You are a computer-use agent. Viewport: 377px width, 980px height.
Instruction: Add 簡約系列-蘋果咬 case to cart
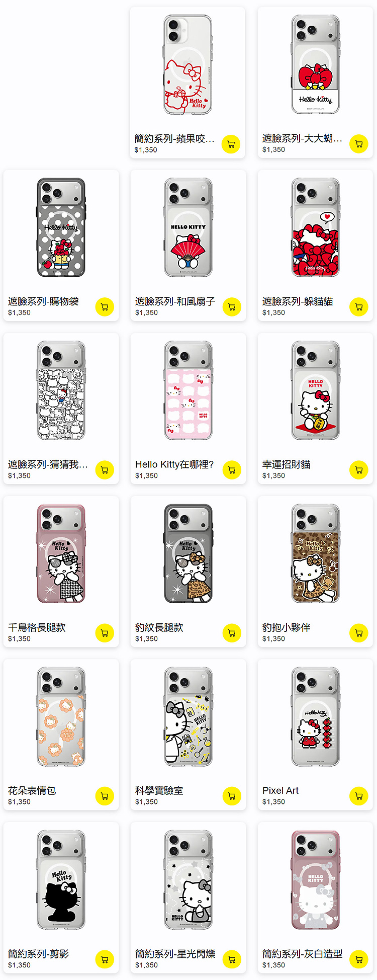tap(231, 144)
